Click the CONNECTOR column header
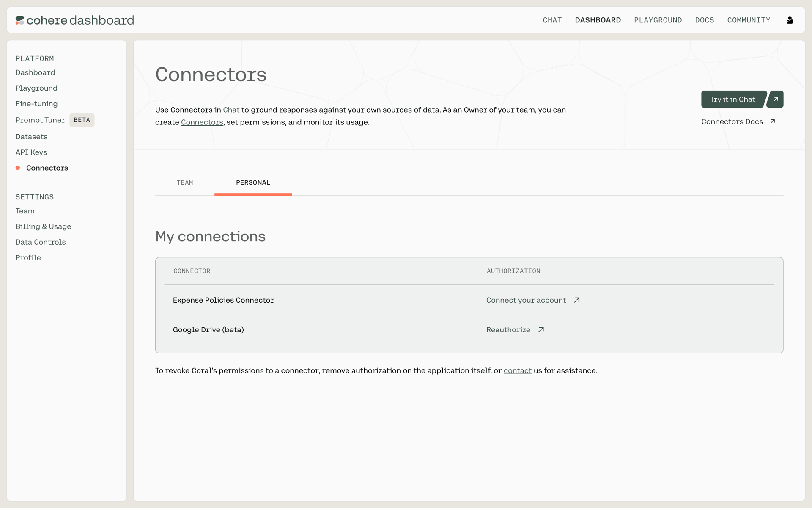 point(192,271)
